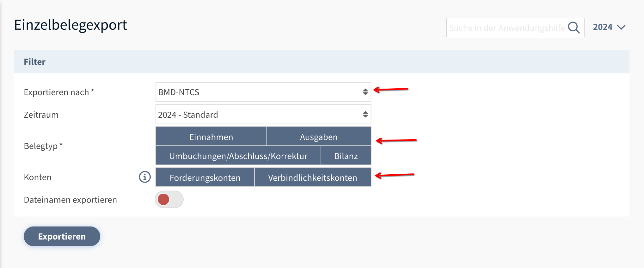The width and height of the screenshot is (644, 268).
Task: Click the search magnifier icon
Action: [x=574, y=28]
